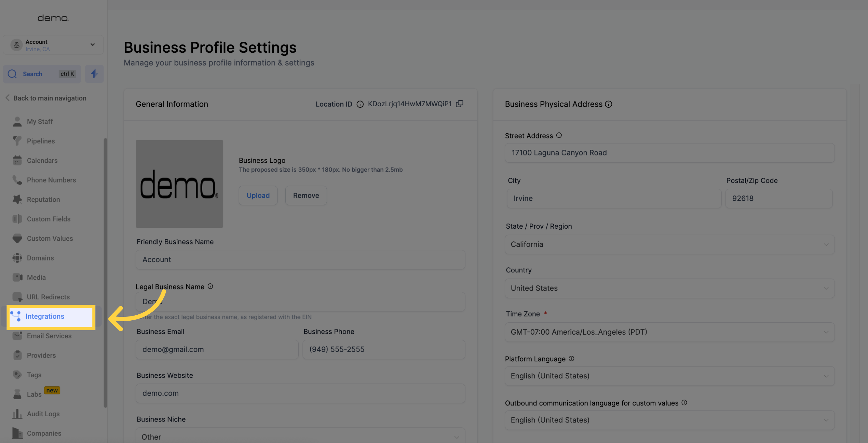868x443 pixels.
Task: Click the Legal Business Name info icon
Action: click(211, 286)
